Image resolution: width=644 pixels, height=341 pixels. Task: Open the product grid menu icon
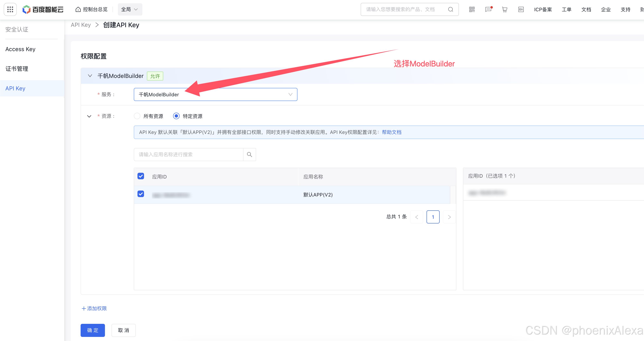coord(10,9)
